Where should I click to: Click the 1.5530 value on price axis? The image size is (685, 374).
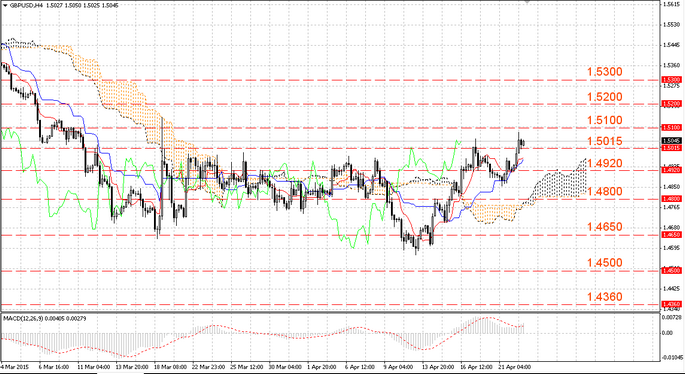pyautogui.click(x=671, y=24)
